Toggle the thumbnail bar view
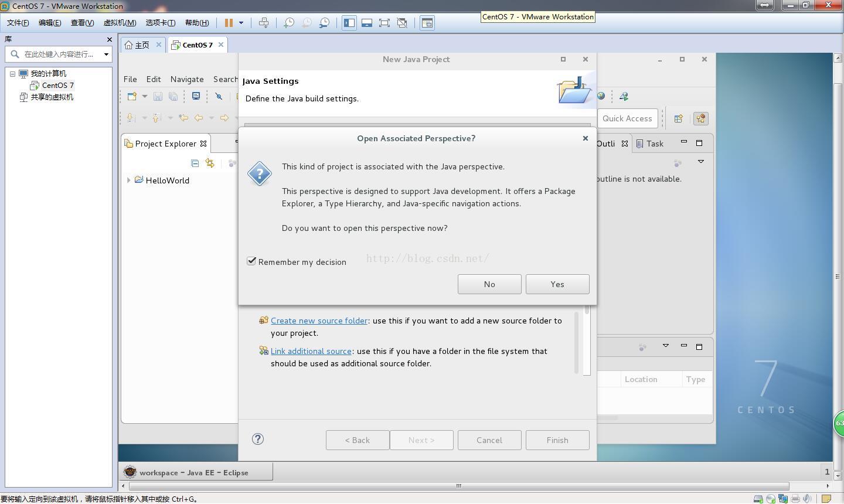Image resolution: width=844 pixels, height=504 pixels. pos(367,23)
